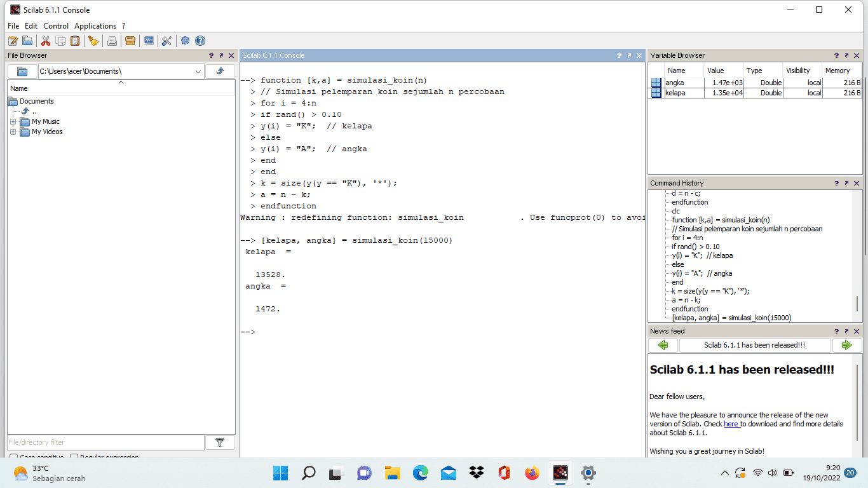This screenshot has height=488, width=868.
Task: Click the Visibility column header
Action: (x=803, y=71)
